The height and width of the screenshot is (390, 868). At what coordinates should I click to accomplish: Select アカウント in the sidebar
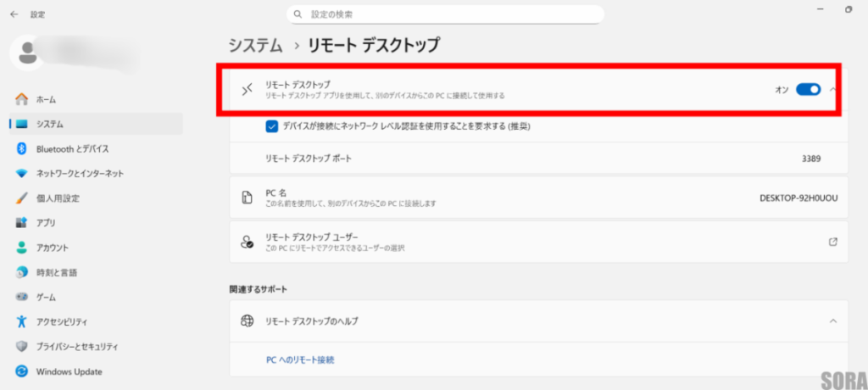(x=52, y=248)
